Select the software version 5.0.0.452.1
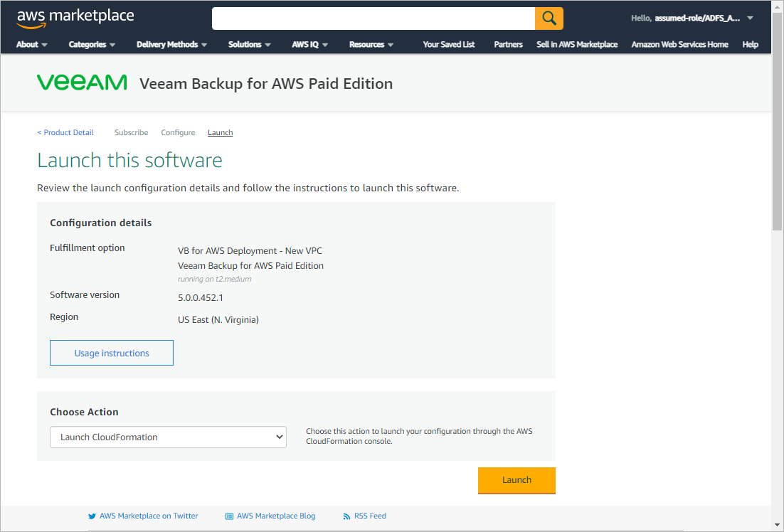784x532 pixels. click(201, 298)
